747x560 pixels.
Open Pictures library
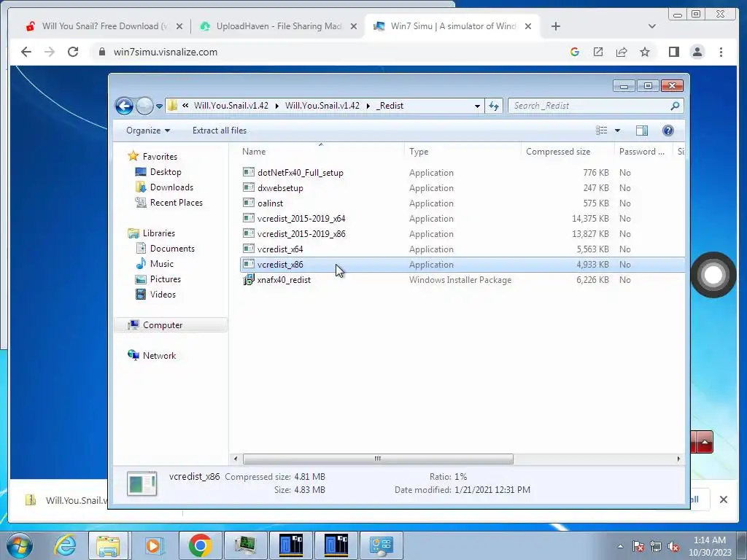166,279
